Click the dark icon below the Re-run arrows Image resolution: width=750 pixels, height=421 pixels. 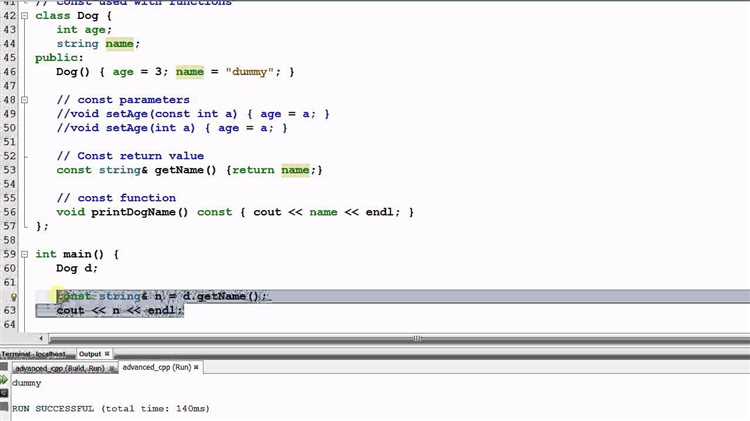click(x=4, y=393)
